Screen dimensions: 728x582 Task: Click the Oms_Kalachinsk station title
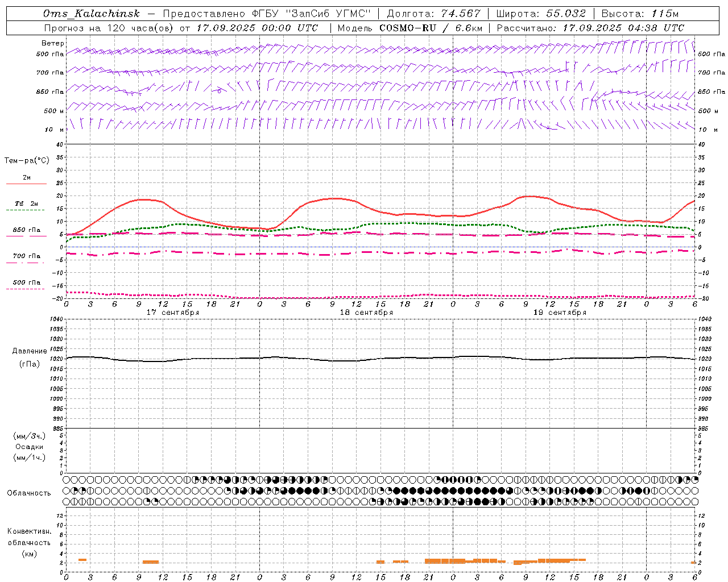[91, 14]
